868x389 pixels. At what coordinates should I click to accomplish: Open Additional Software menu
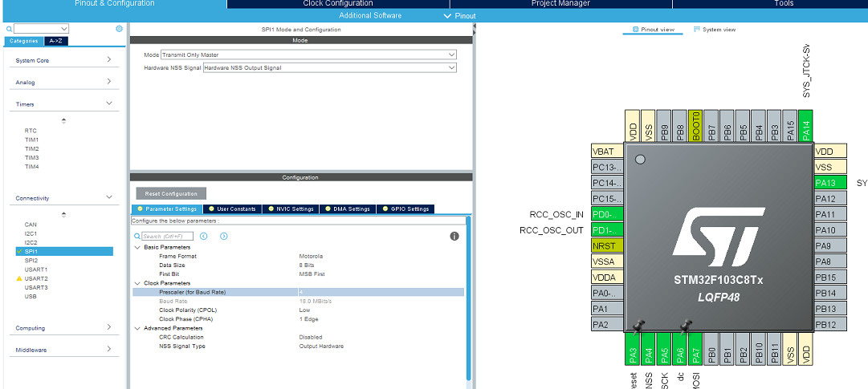click(370, 15)
